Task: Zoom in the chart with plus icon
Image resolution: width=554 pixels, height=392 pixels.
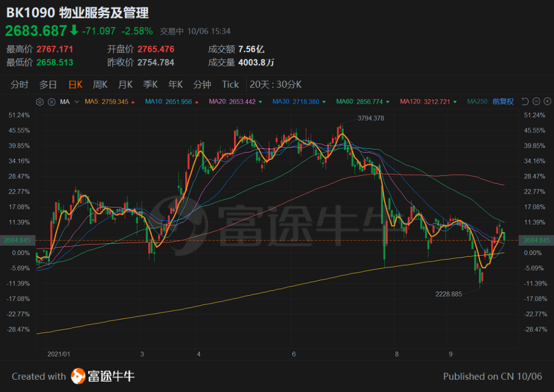Action: 547,102
